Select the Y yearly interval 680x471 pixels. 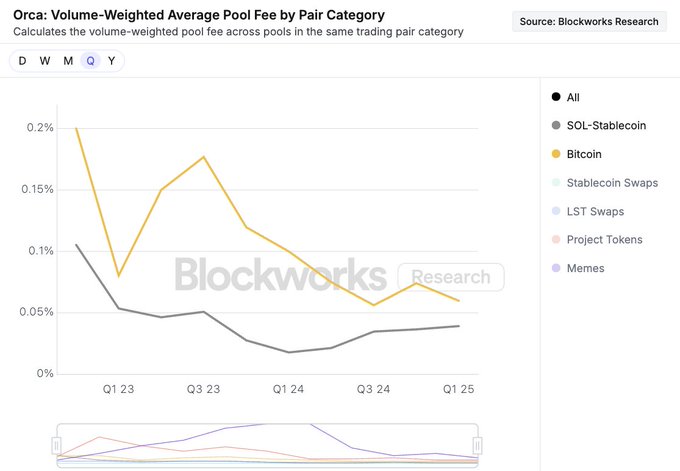[111, 61]
